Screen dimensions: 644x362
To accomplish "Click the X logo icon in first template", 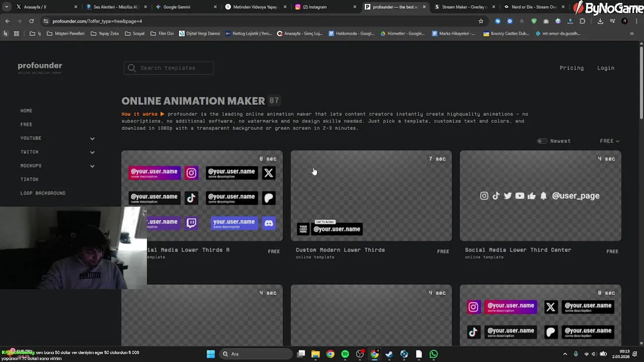I will (x=269, y=173).
